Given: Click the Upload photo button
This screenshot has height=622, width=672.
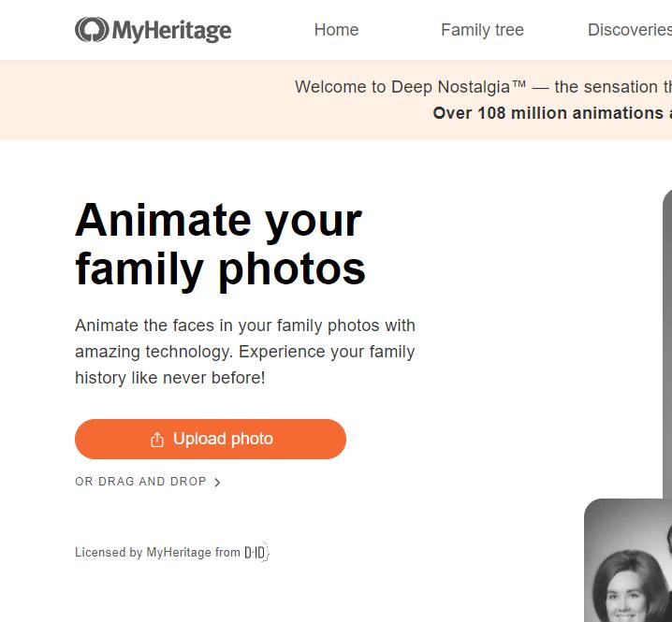Looking at the screenshot, I should tap(211, 439).
